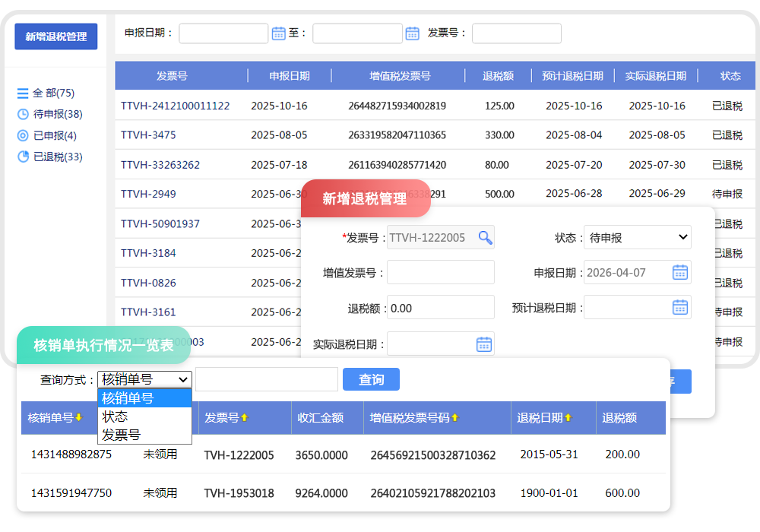Screen dimensions: 760x532
Task: Select cell TVH-1953018
Action: pyautogui.click(x=239, y=493)
